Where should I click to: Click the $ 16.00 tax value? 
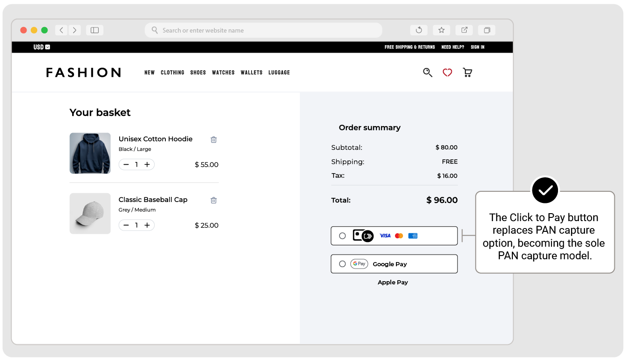(447, 176)
